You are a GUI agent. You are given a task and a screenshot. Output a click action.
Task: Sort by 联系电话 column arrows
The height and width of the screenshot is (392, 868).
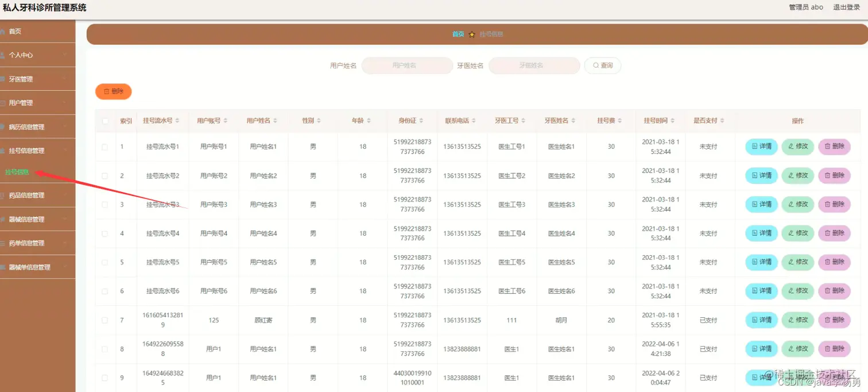click(x=474, y=121)
